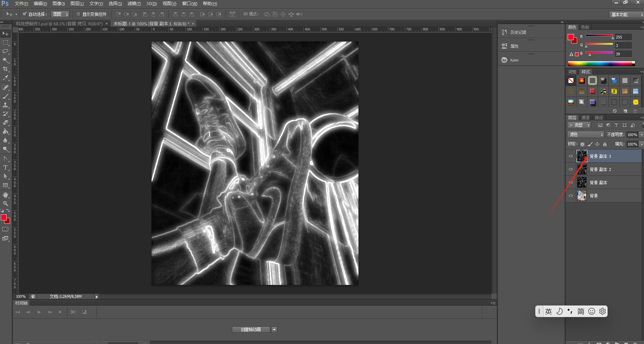This screenshot has width=644, height=344.
Task: Select the 背景 副本 2 layer
Action: 603,169
